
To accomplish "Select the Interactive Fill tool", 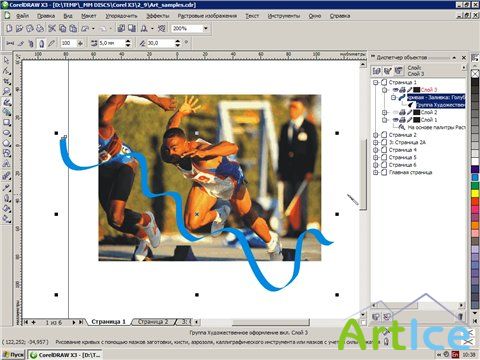I will click(6, 219).
